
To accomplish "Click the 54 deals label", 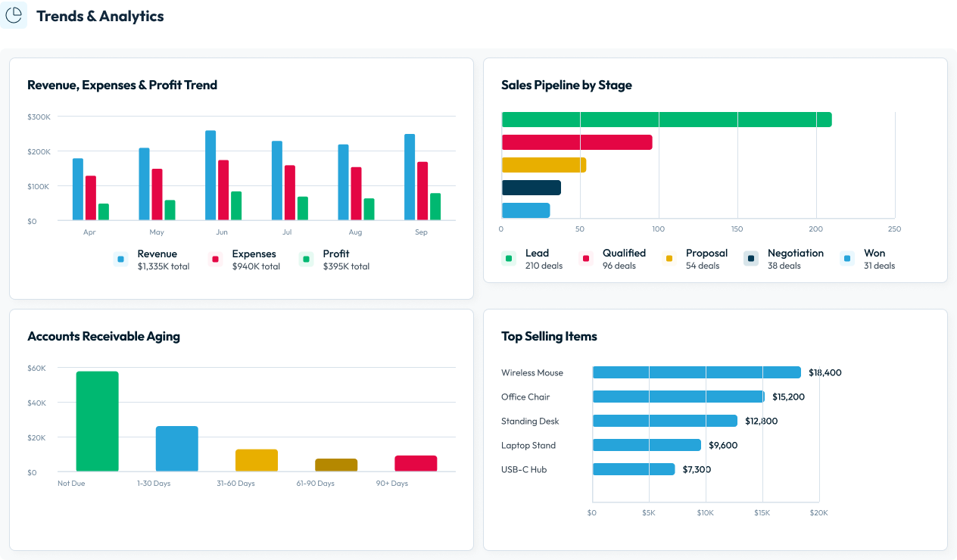I will 703,266.
